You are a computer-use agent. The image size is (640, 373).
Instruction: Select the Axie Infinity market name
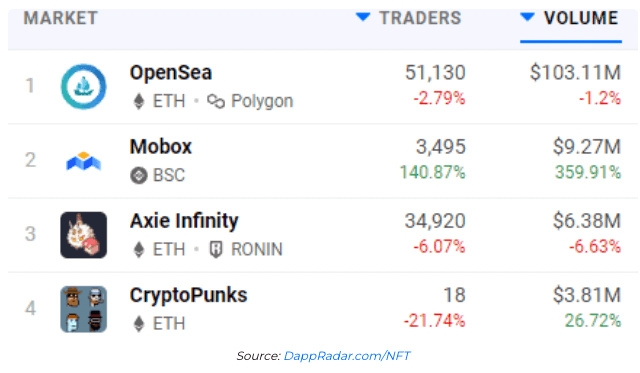[184, 221]
